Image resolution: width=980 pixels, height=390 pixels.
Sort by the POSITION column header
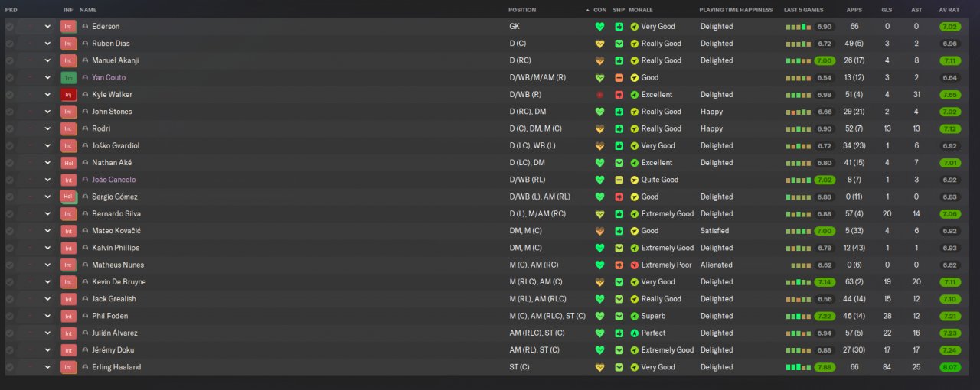tap(522, 10)
